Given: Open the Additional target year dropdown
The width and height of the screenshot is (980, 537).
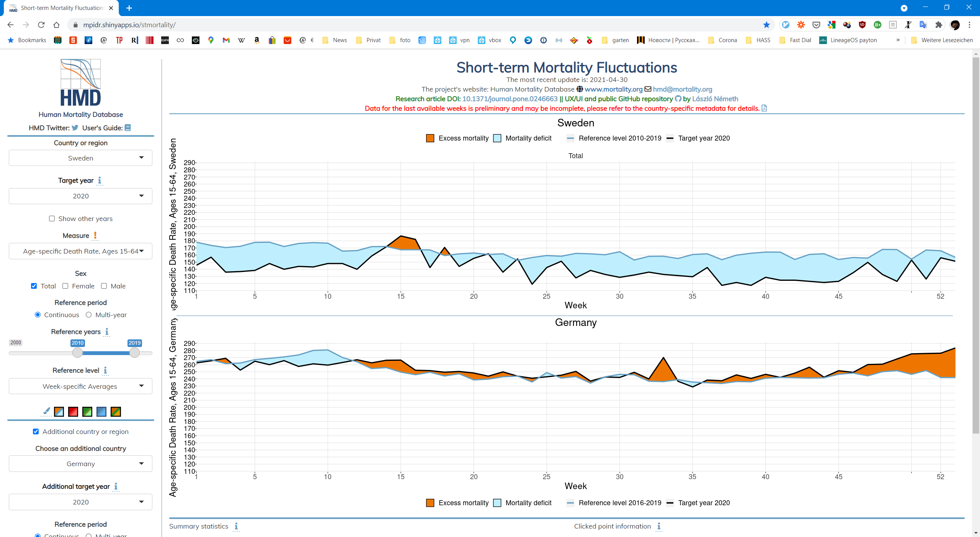Looking at the screenshot, I should (x=80, y=502).
